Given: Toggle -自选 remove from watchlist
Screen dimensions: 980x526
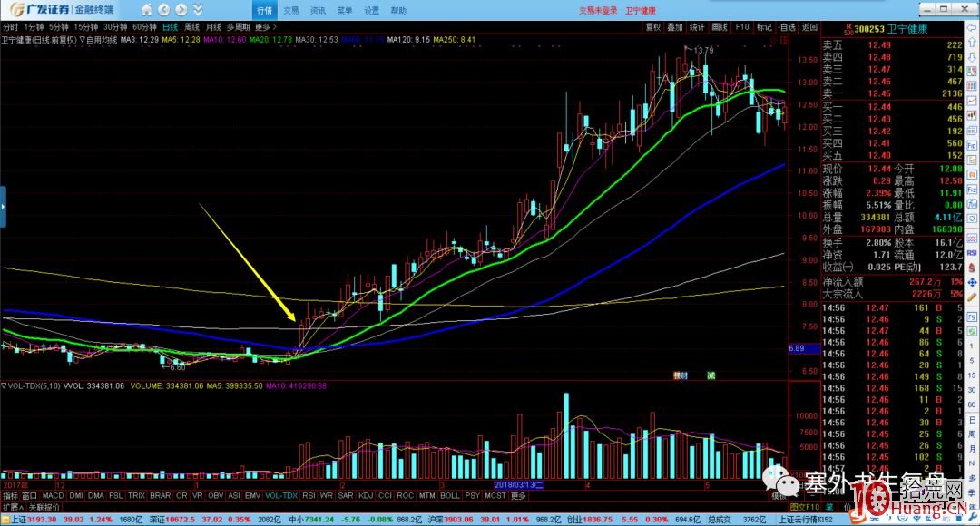Looking at the screenshot, I should pyautogui.click(x=788, y=27).
